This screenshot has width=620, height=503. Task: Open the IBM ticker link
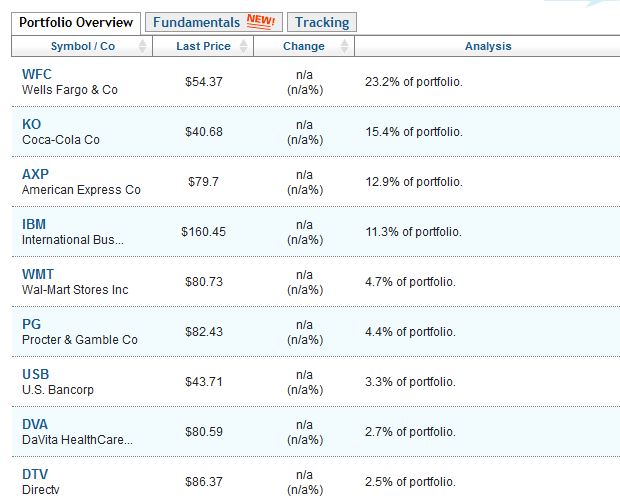(x=34, y=224)
